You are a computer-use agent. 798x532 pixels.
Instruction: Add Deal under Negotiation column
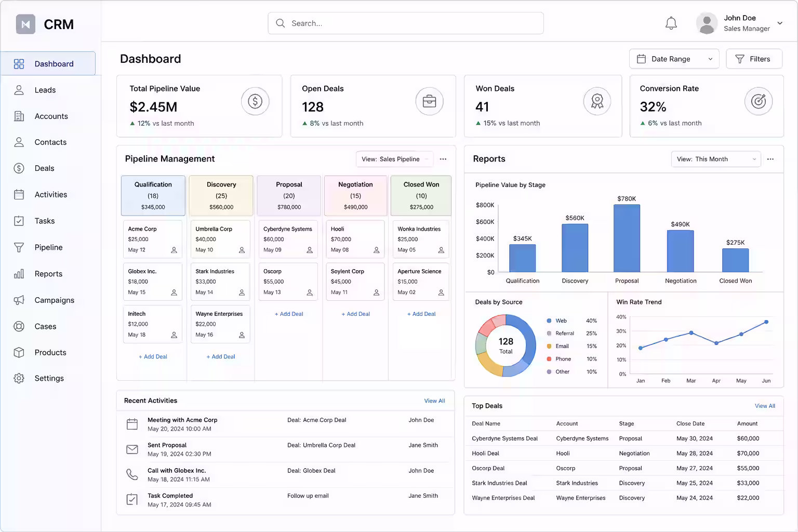point(356,314)
